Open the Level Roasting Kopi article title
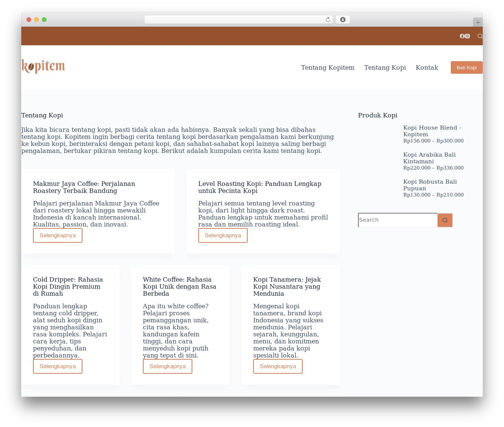The image size is (504, 427). [x=260, y=187]
